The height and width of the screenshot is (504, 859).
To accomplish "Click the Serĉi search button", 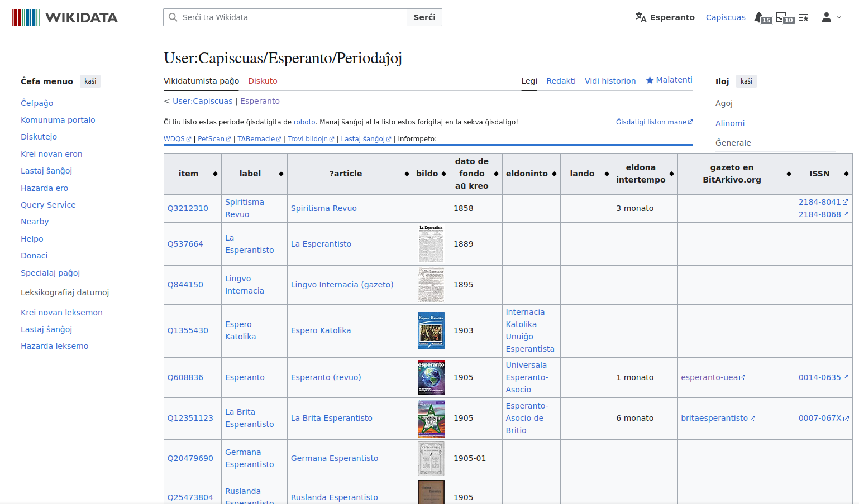I will coord(424,17).
